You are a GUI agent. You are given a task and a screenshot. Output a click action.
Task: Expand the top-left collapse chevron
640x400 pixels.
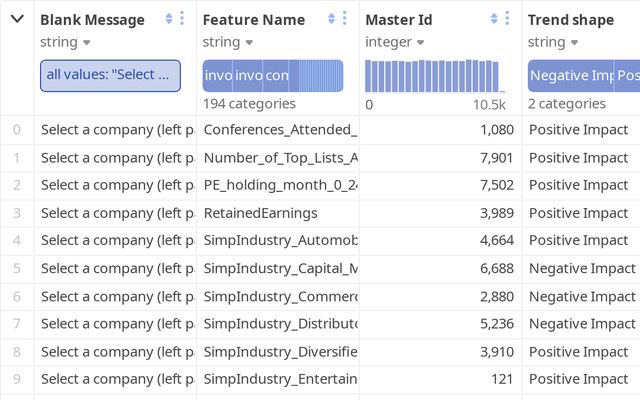click(x=17, y=19)
